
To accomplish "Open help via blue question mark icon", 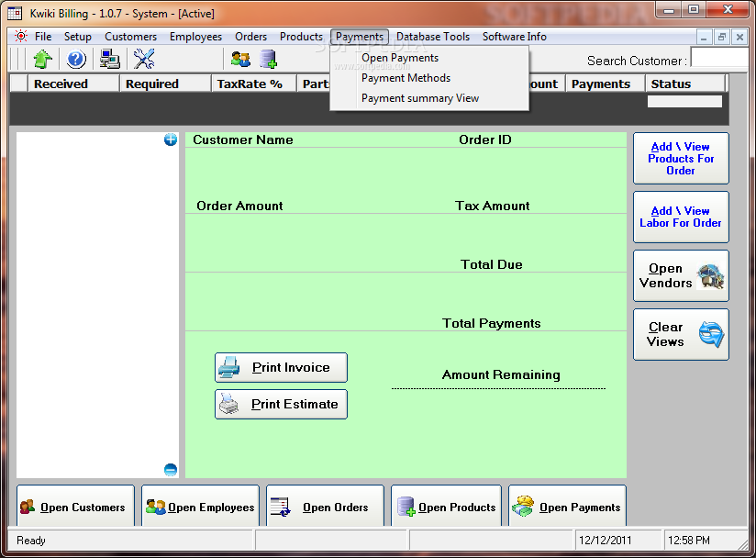I will [x=76, y=60].
